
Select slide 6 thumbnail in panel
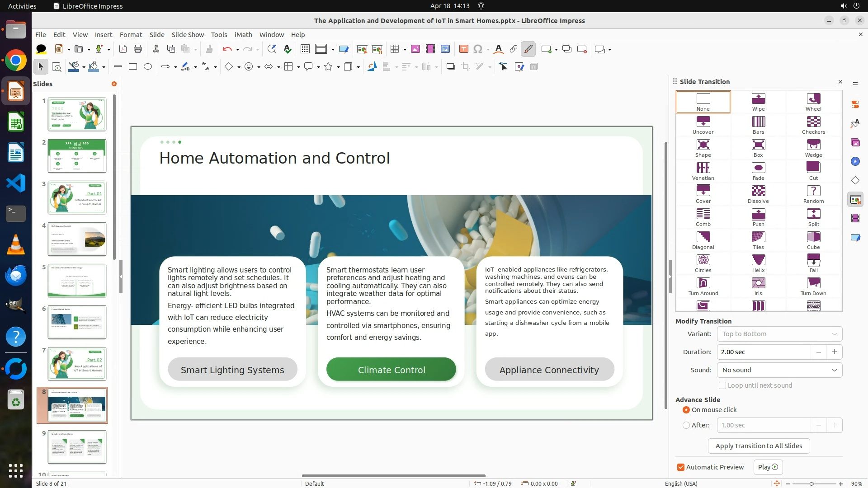coord(77,322)
